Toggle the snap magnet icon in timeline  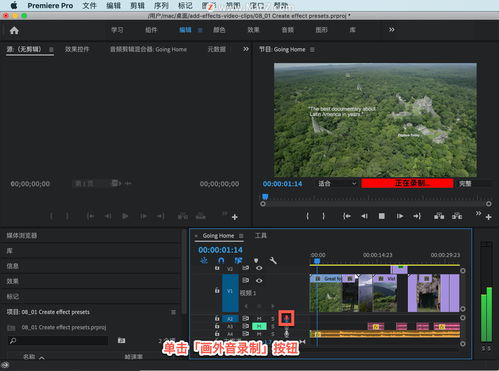221,260
